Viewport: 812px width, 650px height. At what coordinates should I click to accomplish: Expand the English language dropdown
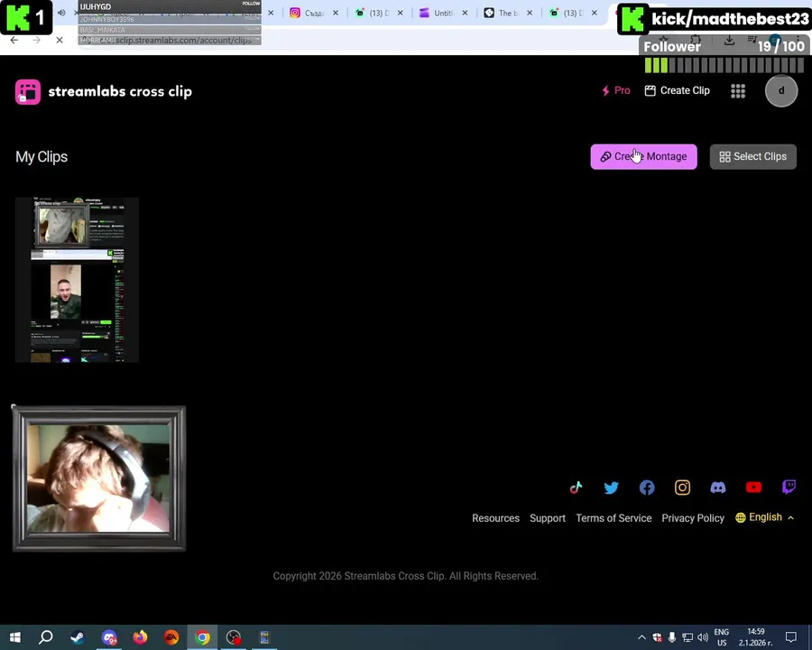(765, 517)
